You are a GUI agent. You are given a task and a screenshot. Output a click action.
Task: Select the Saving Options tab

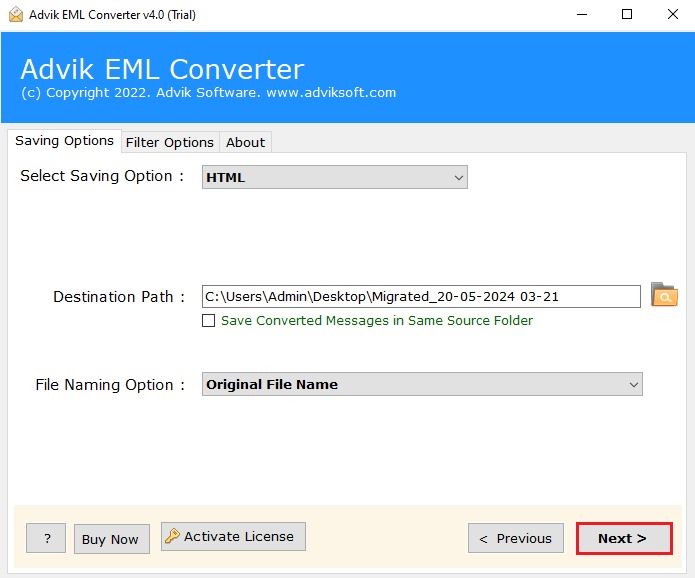[64, 141]
